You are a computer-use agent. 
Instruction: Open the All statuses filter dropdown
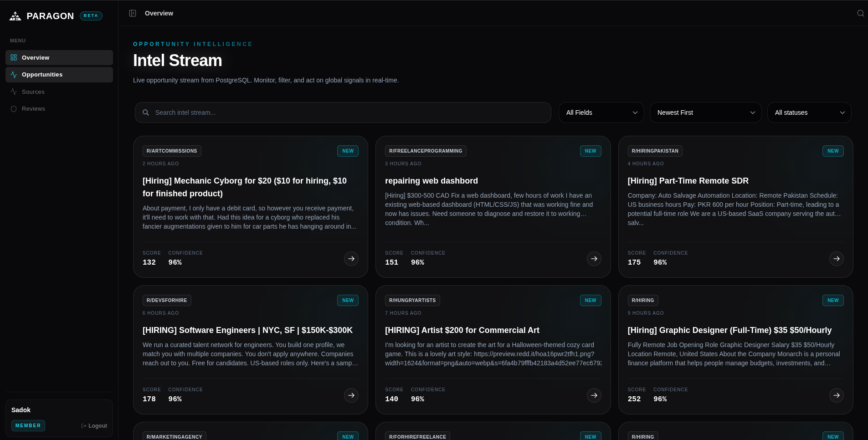click(809, 113)
